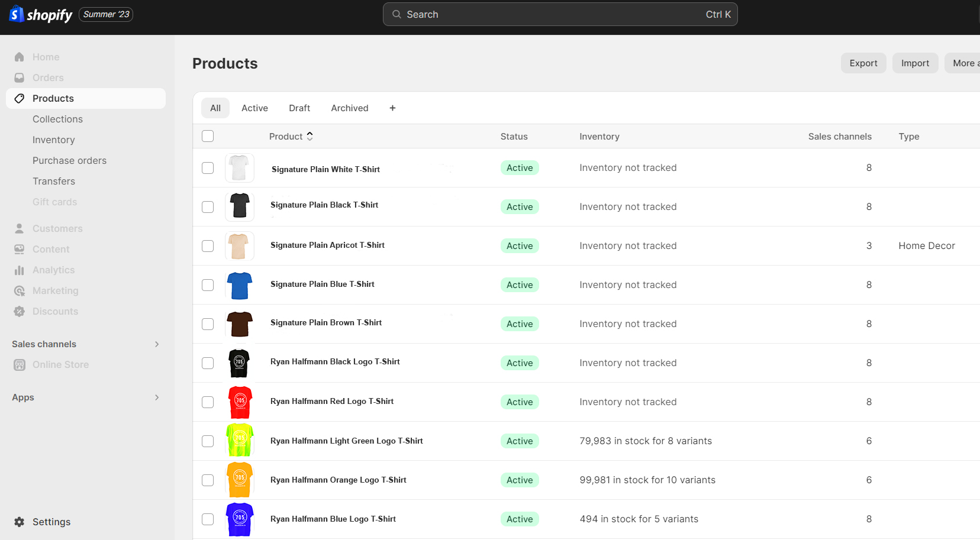Open Discounts using its sidebar icon
Viewport: 980px width, 540px height.
click(x=20, y=311)
